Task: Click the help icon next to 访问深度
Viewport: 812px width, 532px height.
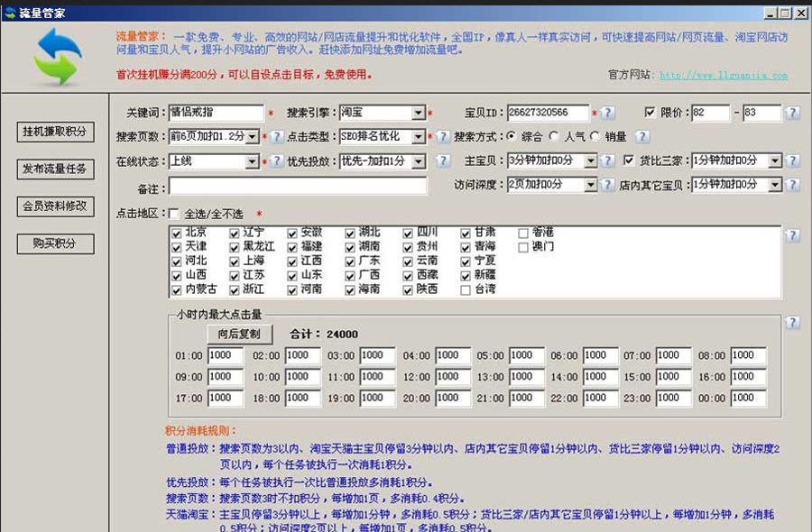Action: pos(608,183)
